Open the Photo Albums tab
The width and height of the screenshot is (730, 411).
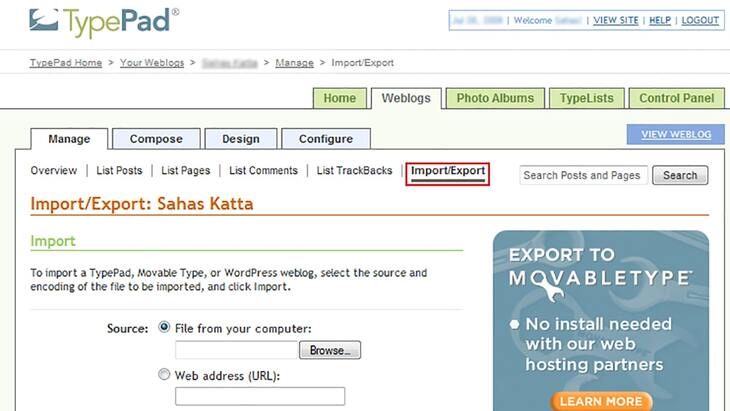[x=495, y=98]
